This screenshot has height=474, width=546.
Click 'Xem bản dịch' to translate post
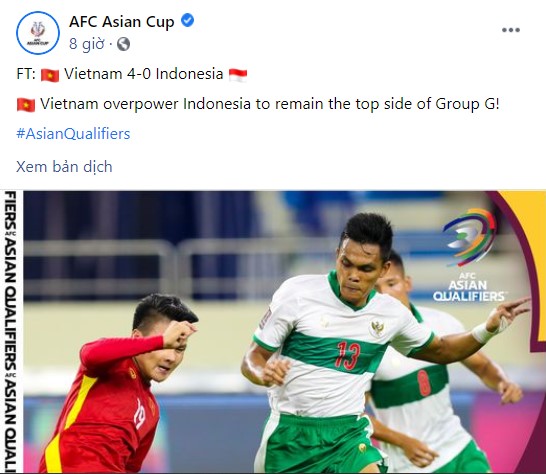(64, 167)
